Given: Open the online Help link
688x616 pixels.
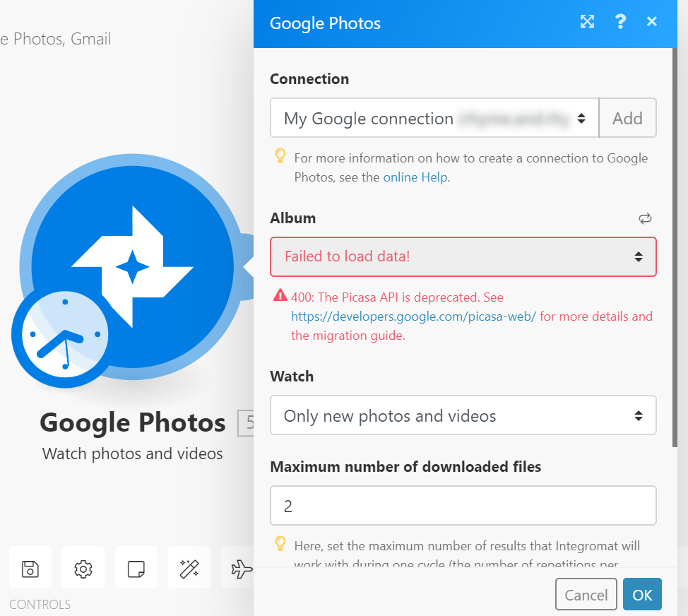Looking at the screenshot, I should point(415,177).
